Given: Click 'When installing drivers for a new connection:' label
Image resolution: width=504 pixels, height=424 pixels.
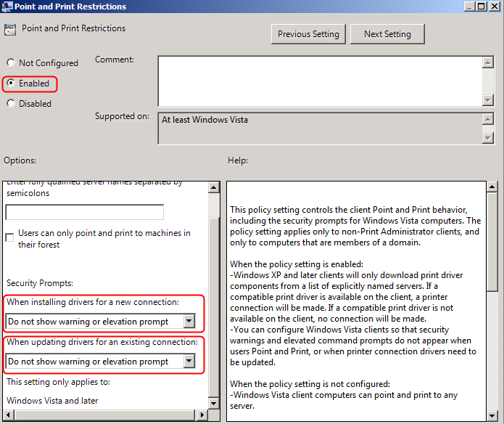Looking at the screenshot, I should (x=93, y=302).
